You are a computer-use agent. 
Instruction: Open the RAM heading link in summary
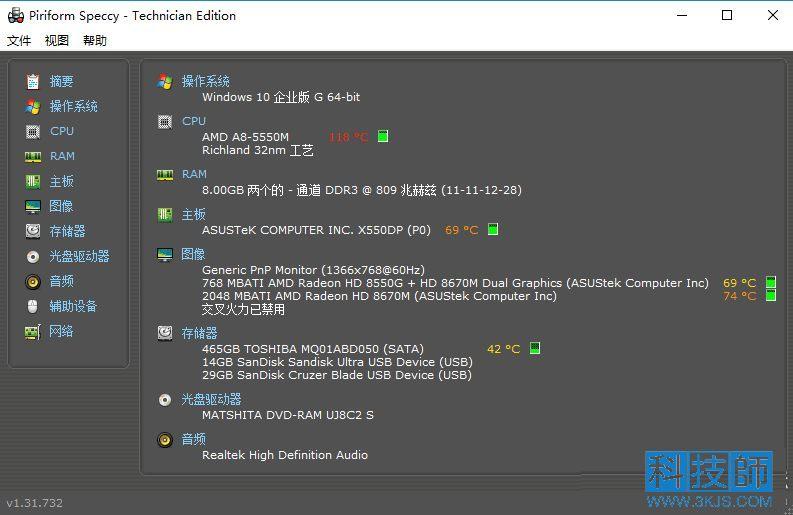[x=194, y=174]
